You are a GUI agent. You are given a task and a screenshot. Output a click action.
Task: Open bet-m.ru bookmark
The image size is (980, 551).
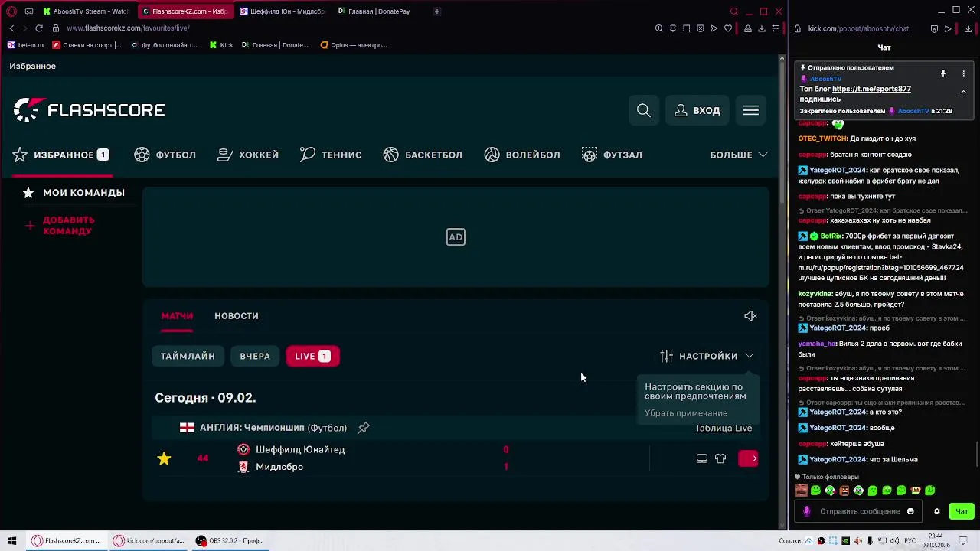26,45
